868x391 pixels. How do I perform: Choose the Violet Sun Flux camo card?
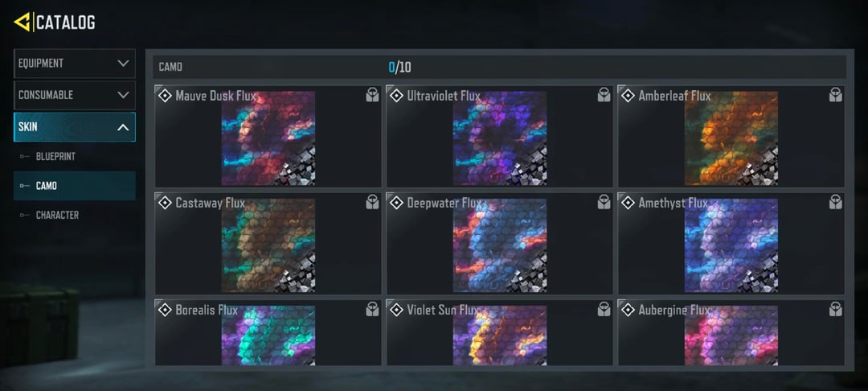[x=499, y=332]
